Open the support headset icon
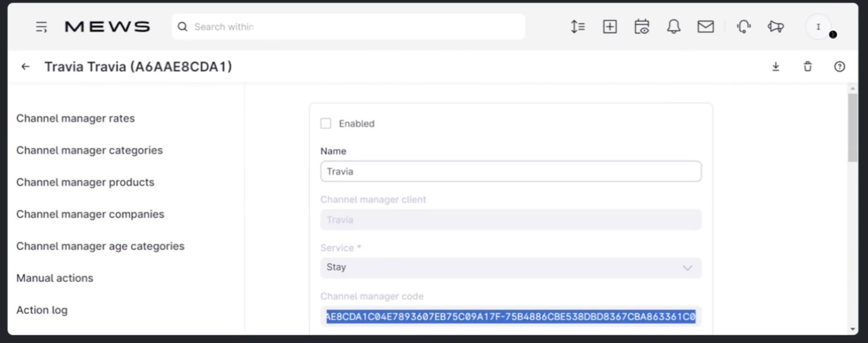Viewport: 868px width, 343px height. pyautogui.click(x=744, y=27)
